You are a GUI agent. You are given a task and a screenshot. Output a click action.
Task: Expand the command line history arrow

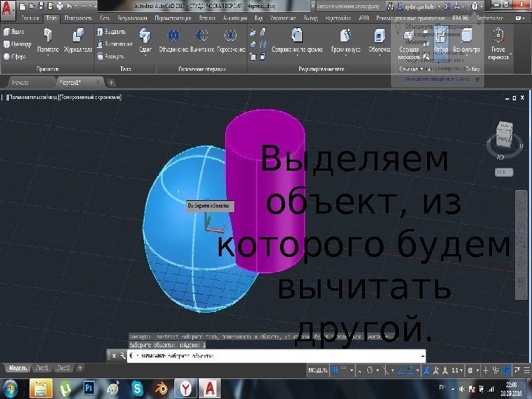click(423, 356)
